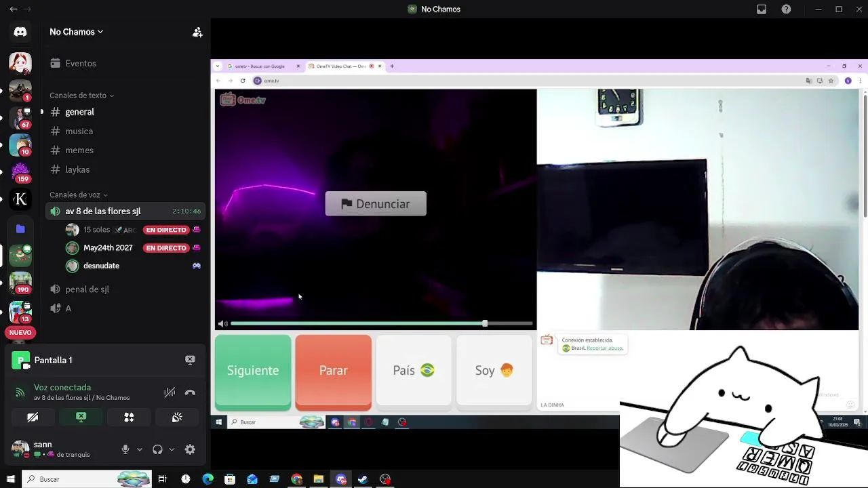Viewport: 868px width, 488px height.
Task: Toggle microphone mute
Action: pos(125,449)
